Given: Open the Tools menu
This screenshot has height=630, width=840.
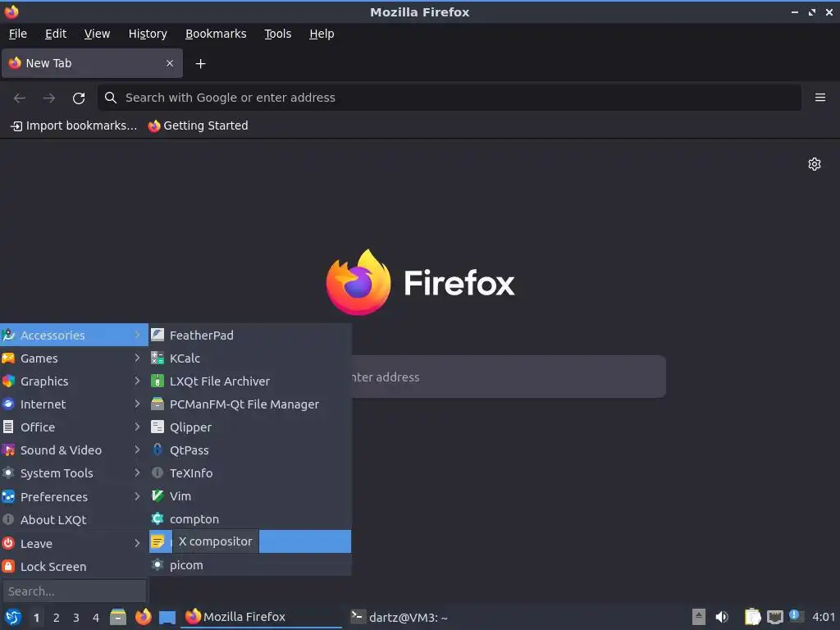Looking at the screenshot, I should pos(277,34).
